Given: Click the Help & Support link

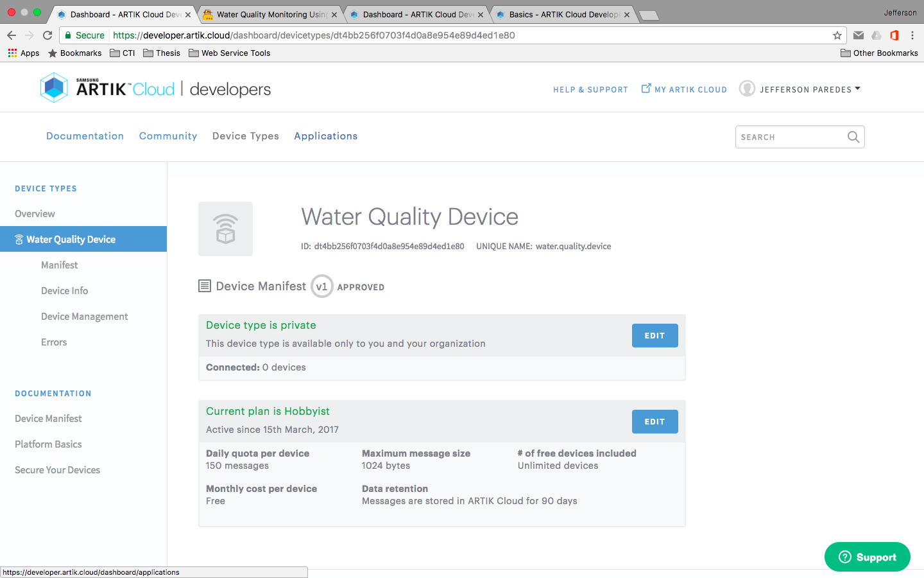Looking at the screenshot, I should 590,90.
